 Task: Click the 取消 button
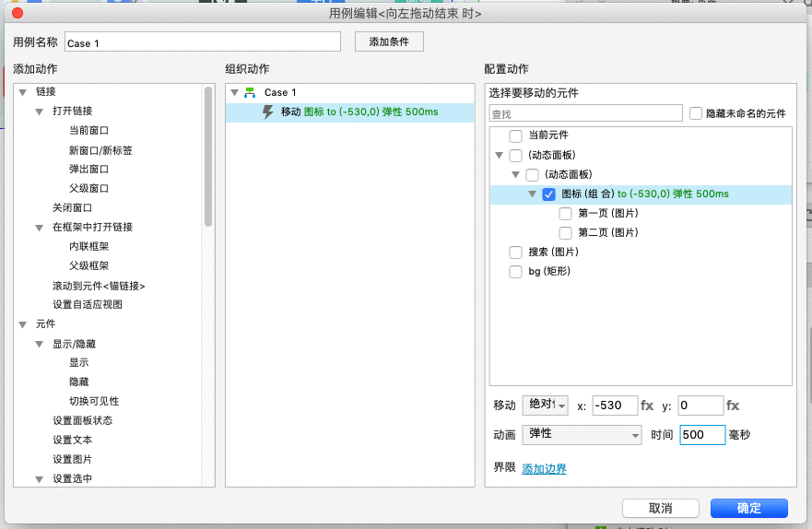(660, 509)
